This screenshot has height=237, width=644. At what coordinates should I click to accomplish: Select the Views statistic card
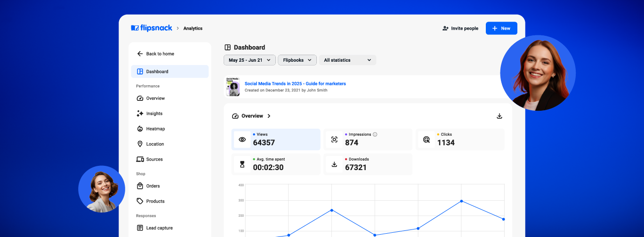pyautogui.click(x=276, y=139)
